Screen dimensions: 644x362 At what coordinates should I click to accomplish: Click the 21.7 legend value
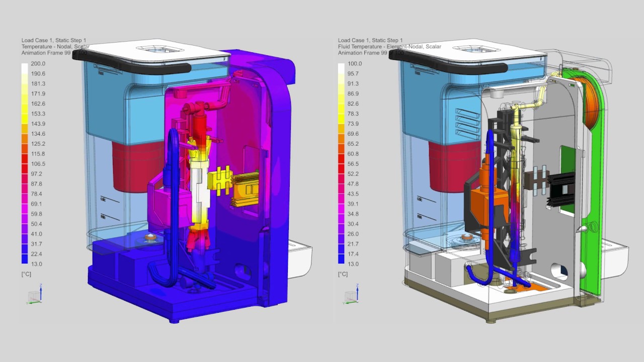353,244
